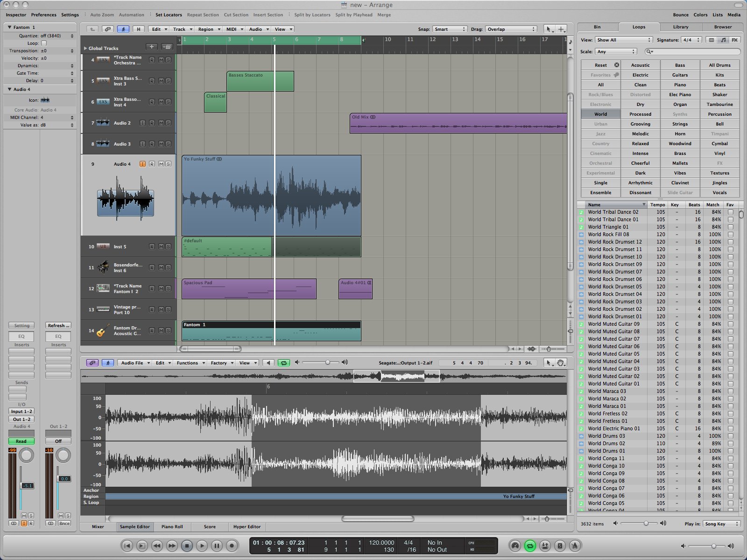Mute the Audio 2 track
This screenshot has height=560, width=747.
click(x=161, y=123)
